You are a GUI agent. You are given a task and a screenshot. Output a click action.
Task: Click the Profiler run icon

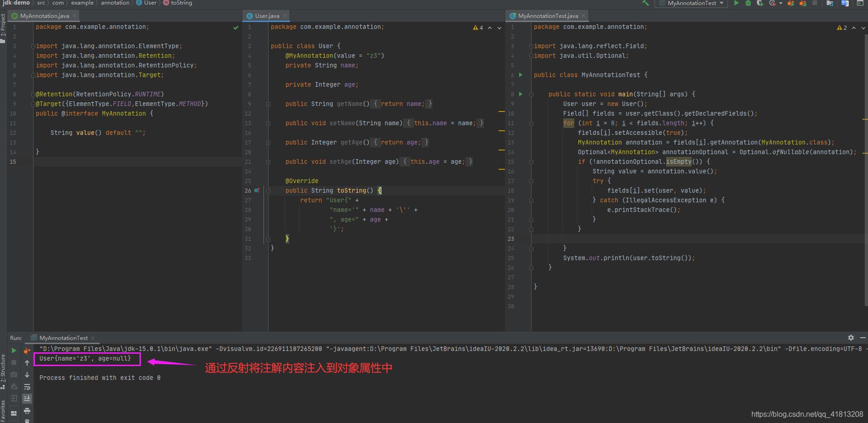coord(773,3)
